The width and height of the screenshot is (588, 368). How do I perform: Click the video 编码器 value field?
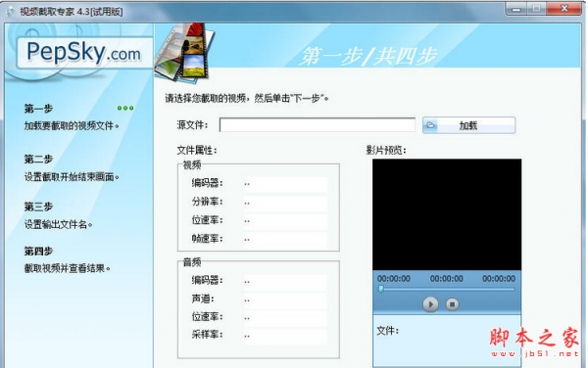tap(285, 184)
